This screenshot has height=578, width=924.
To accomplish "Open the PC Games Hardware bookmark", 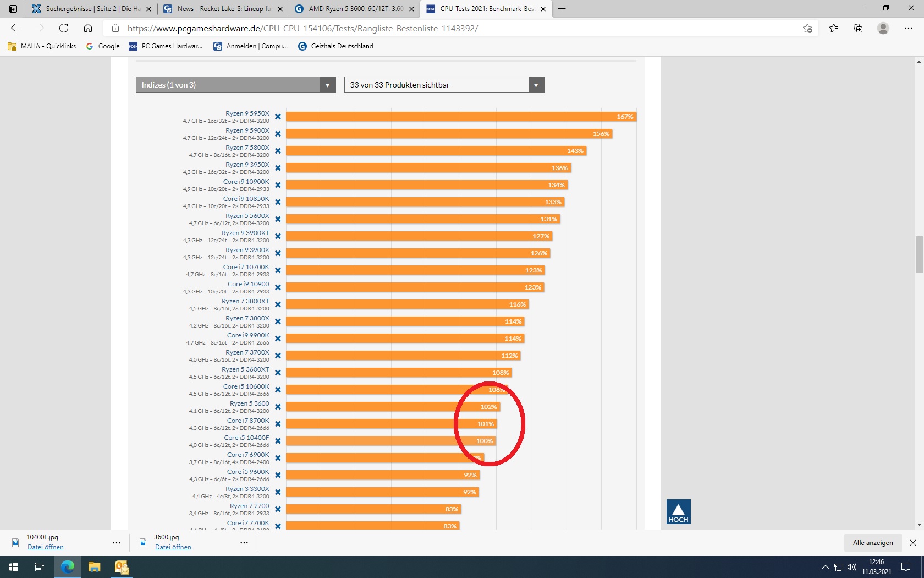I will click(x=166, y=46).
